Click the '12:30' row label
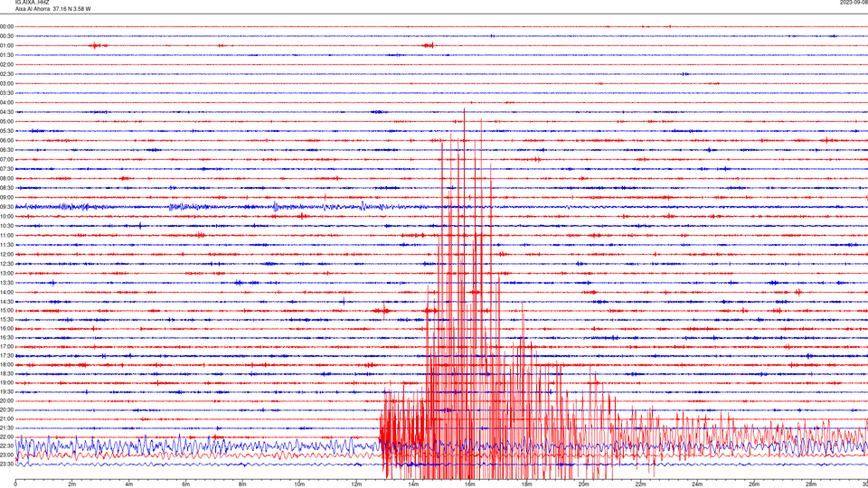868x488 pixels. click(6, 264)
